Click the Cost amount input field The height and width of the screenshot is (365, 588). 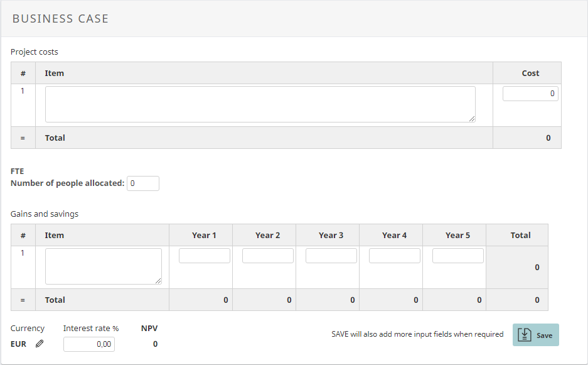(x=530, y=94)
